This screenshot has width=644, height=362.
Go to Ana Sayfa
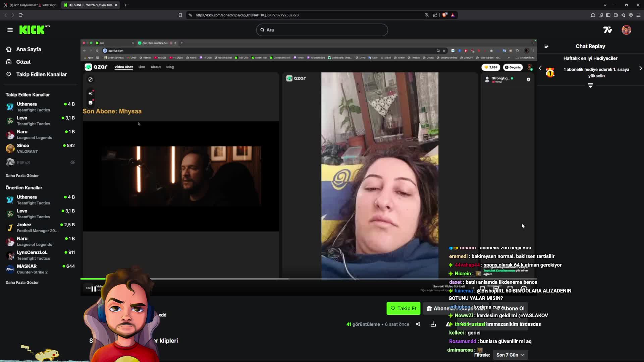coord(29,49)
